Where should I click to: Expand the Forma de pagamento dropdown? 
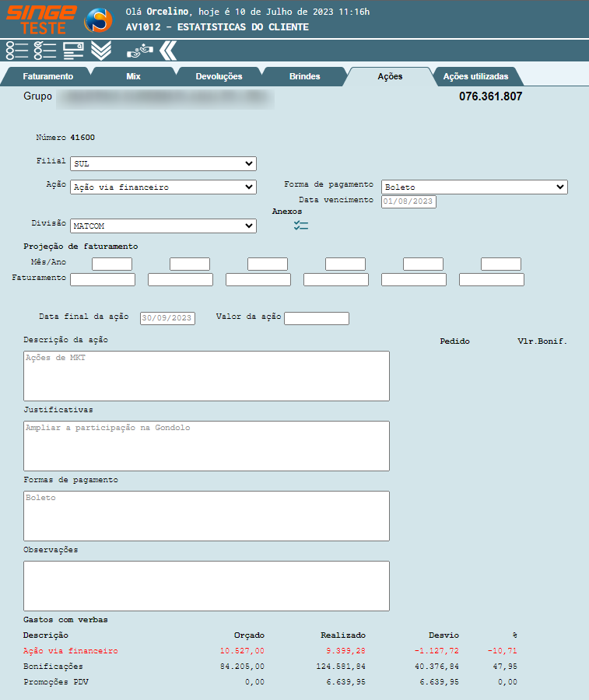(474, 187)
